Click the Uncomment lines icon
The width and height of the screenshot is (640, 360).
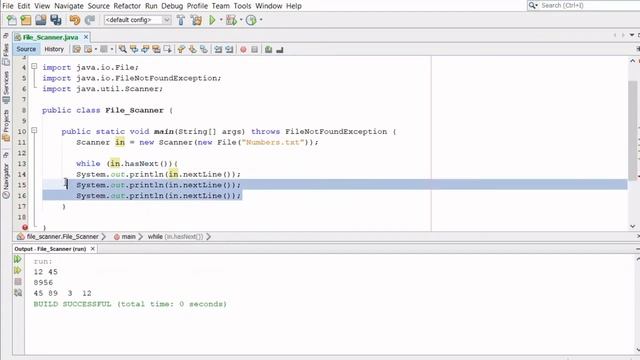pyautogui.click(x=280, y=49)
